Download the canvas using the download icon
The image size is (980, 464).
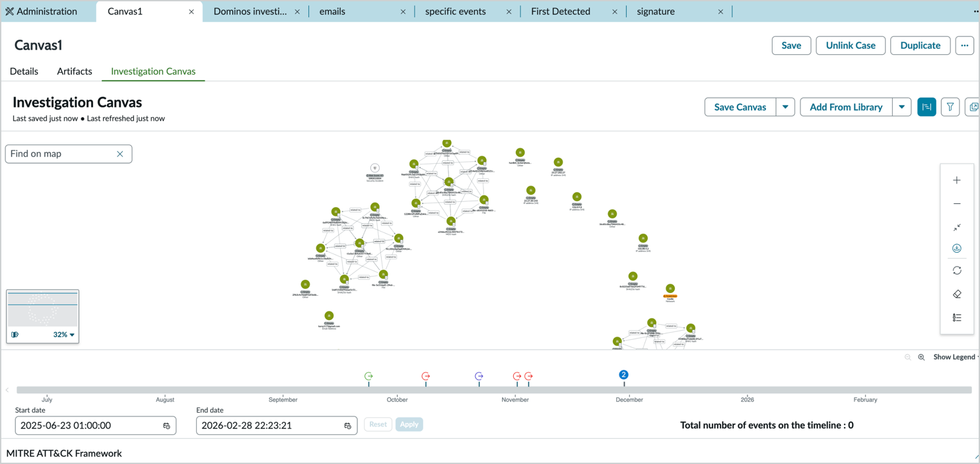[956, 248]
